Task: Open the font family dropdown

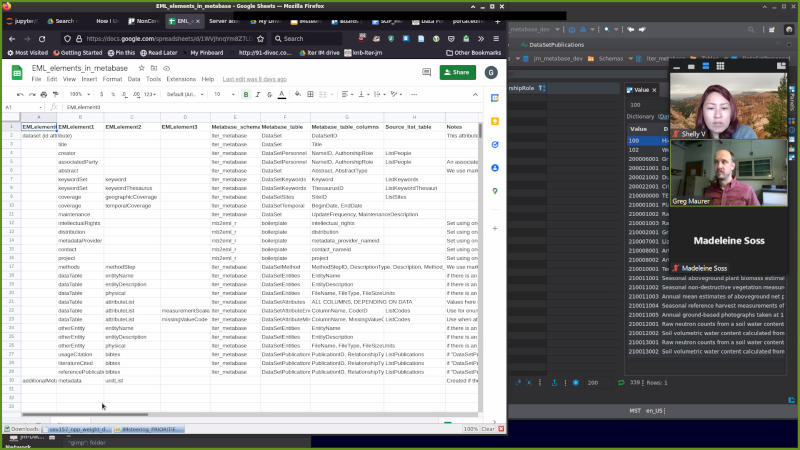Action: point(185,94)
